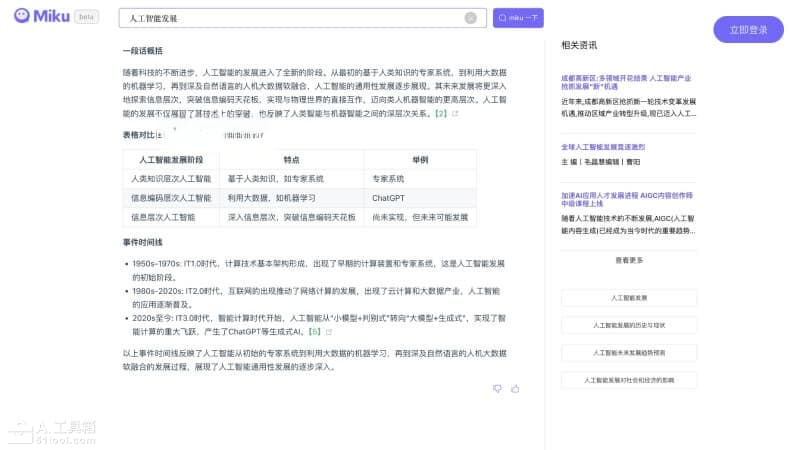Screen dimensions: 800x450
Task: Click the thumbs-up feedback icon
Action: [514, 388]
